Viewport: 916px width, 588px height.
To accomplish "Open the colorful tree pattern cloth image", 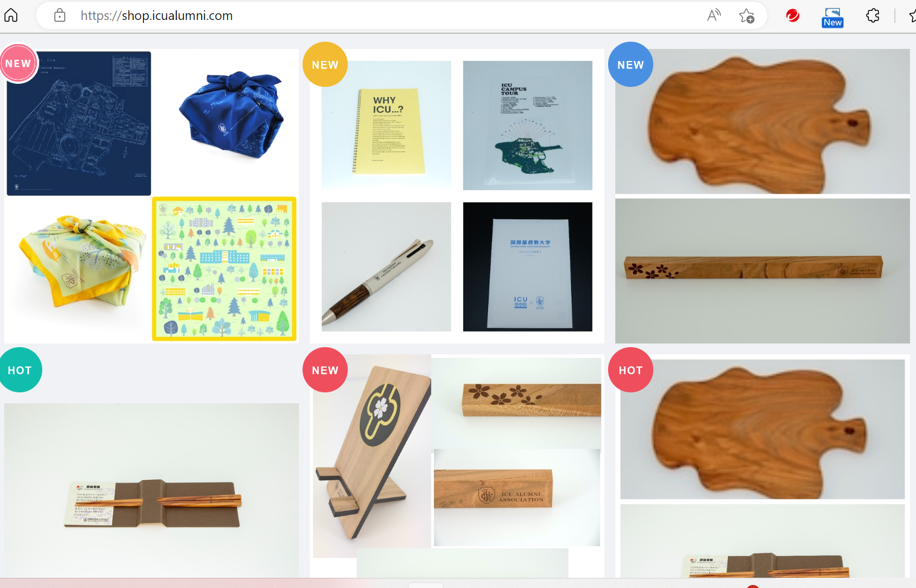I will 225,269.
